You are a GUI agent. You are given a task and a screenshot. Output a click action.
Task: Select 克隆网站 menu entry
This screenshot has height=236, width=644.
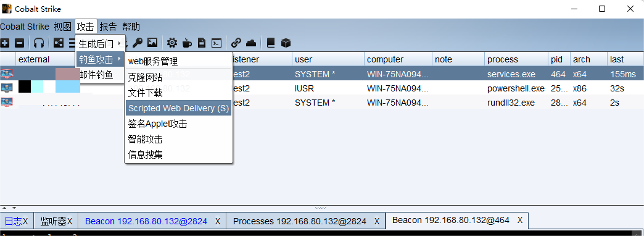[x=179, y=77]
